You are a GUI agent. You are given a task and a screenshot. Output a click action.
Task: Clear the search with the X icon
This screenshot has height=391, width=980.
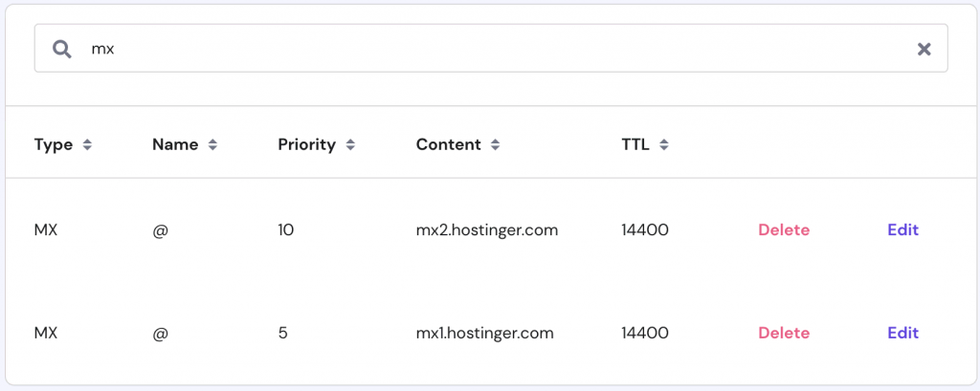[924, 49]
